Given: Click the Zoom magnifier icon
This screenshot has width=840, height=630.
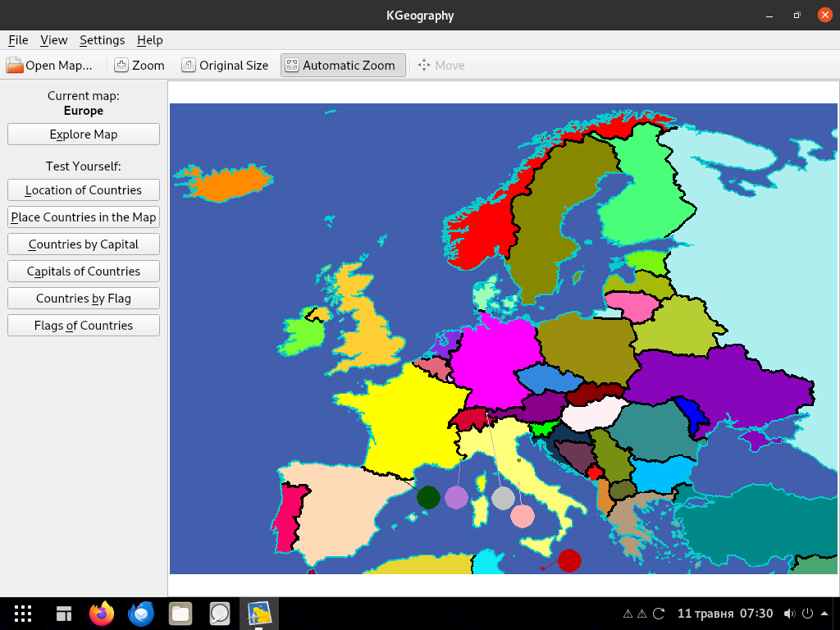Looking at the screenshot, I should coord(121,66).
